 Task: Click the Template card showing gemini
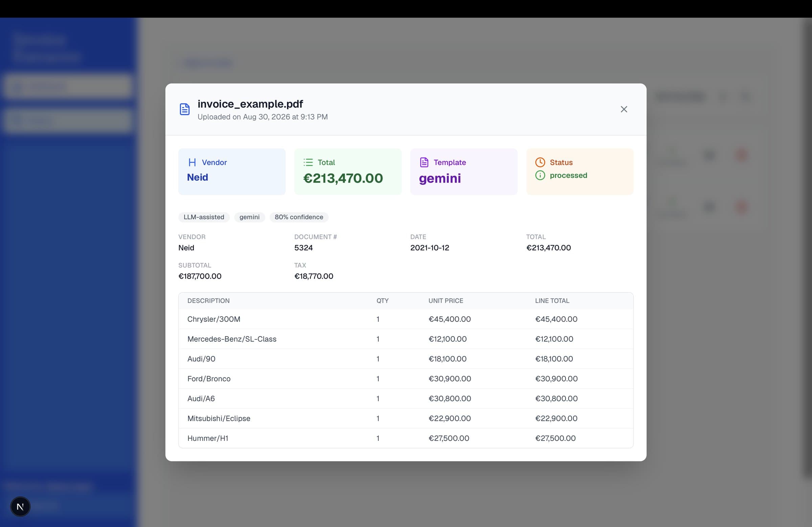tap(464, 171)
